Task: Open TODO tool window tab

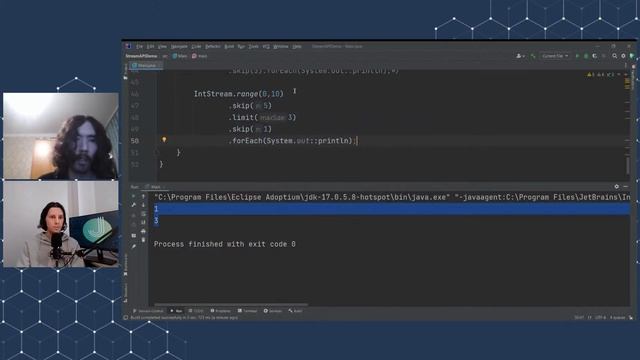Action: coord(196,311)
